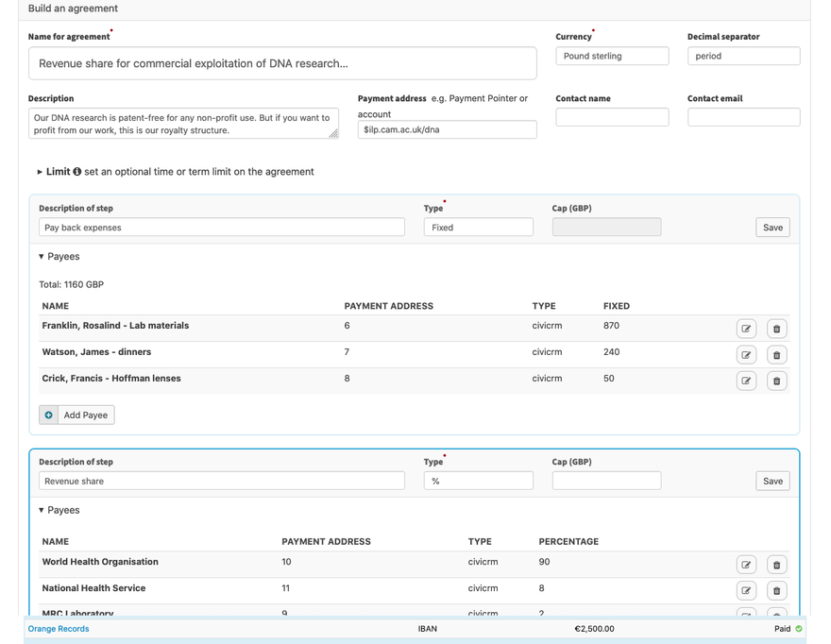Click the Add Payee button
Screen dimensions: 831x644
tap(76, 415)
